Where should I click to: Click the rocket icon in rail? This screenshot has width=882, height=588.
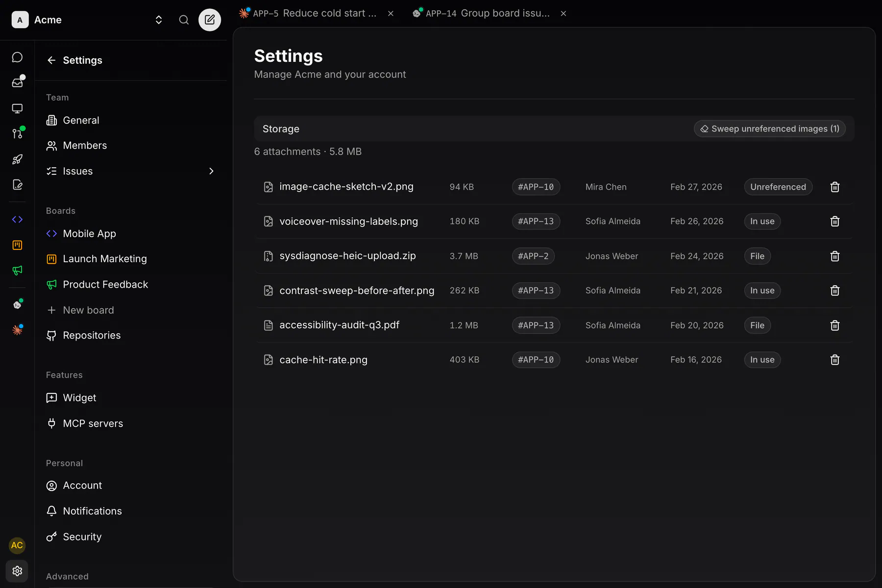point(17,159)
